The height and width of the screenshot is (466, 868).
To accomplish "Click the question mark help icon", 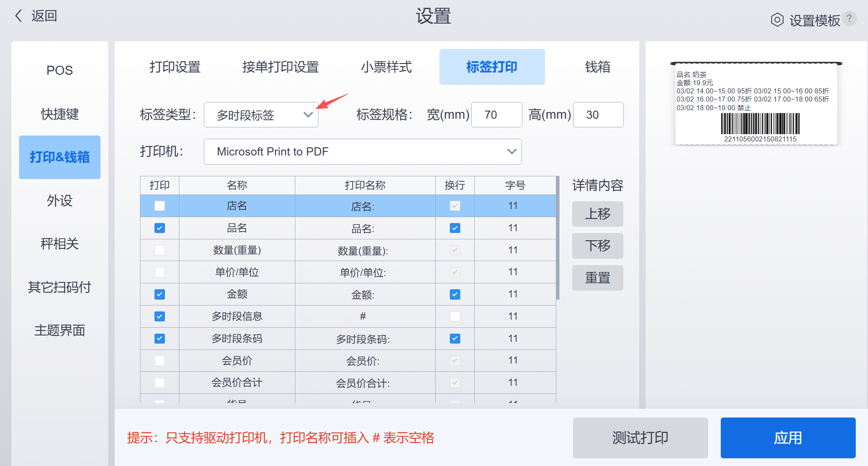I will 849,19.
